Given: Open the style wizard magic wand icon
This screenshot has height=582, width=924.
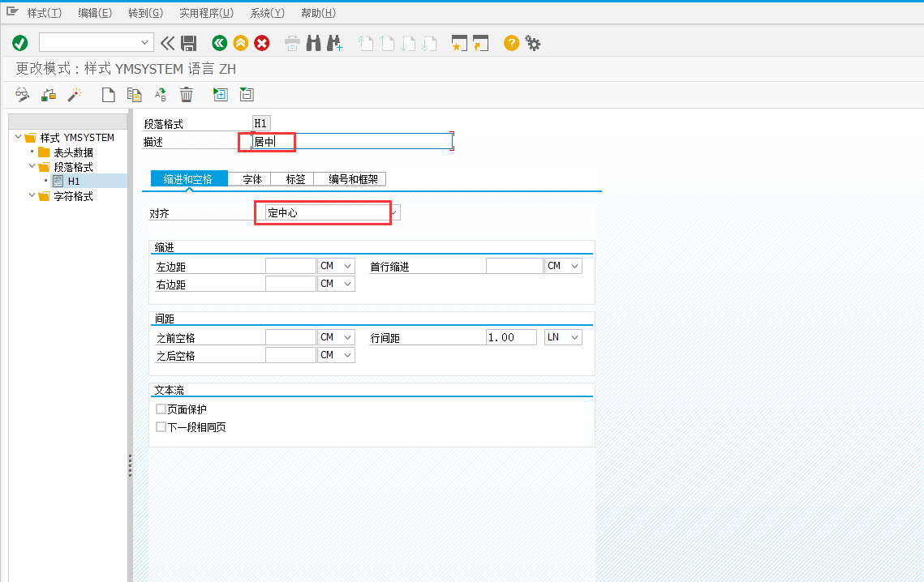Looking at the screenshot, I should tap(75, 95).
